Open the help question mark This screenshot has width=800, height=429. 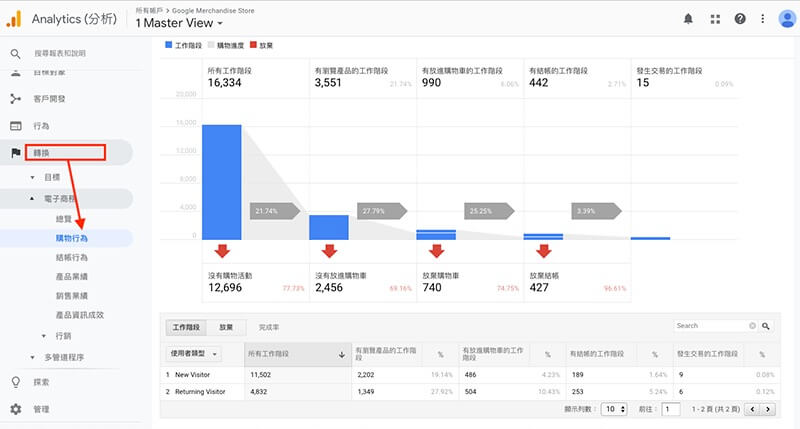pyautogui.click(x=740, y=19)
